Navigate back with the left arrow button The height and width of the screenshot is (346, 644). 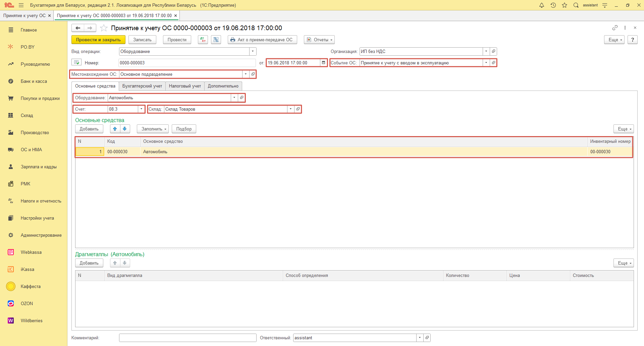point(78,28)
